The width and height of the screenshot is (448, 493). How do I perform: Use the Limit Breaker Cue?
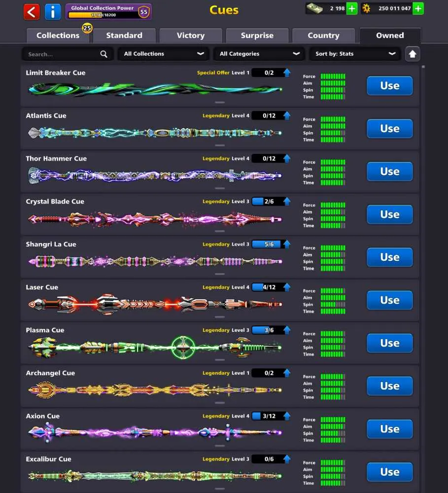(x=389, y=85)
